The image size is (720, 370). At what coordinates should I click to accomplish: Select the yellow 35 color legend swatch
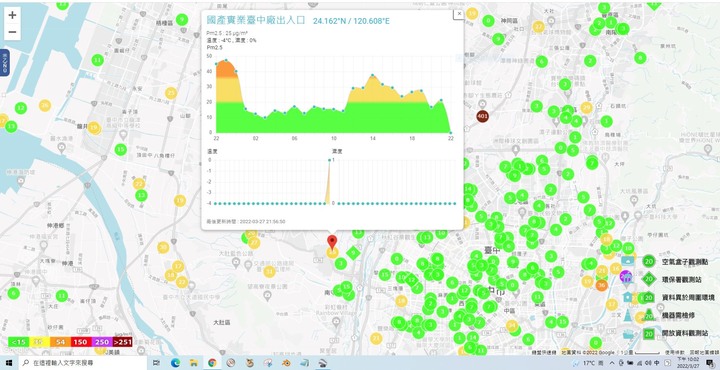tap(39, 342)
